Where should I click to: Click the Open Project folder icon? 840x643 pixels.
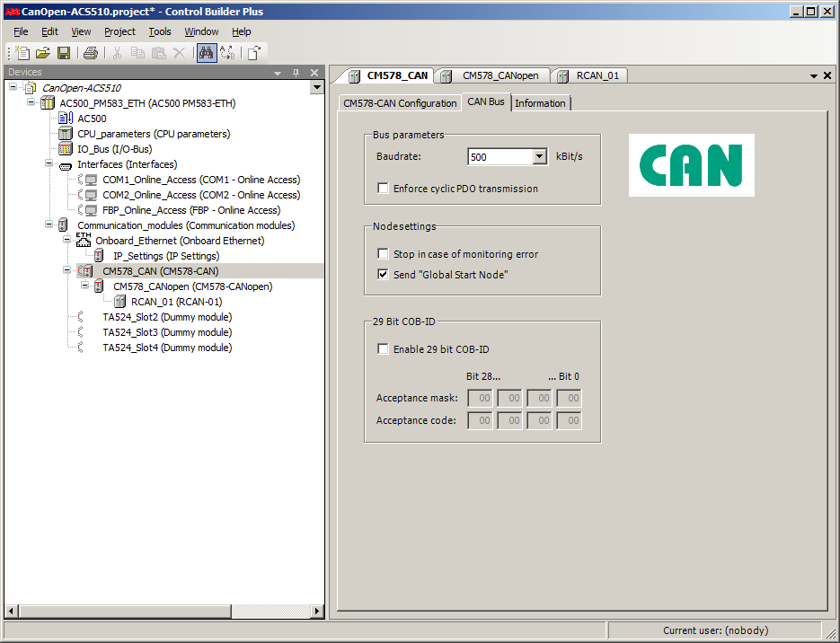43,53
